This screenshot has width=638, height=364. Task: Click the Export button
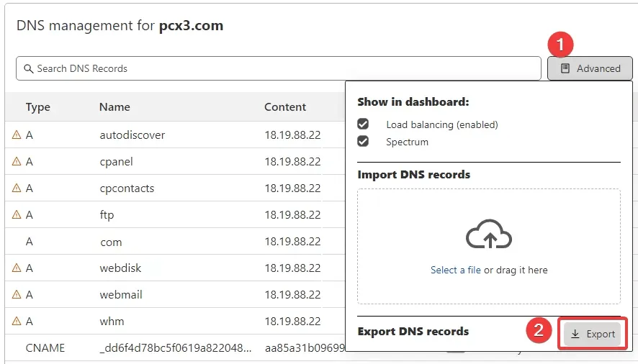click(593, 334)
